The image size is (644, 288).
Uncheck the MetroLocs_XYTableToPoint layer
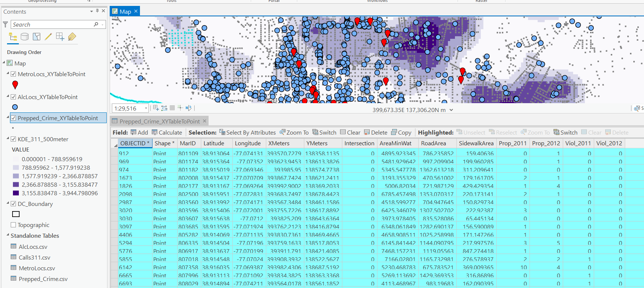(x=13, y=74)
